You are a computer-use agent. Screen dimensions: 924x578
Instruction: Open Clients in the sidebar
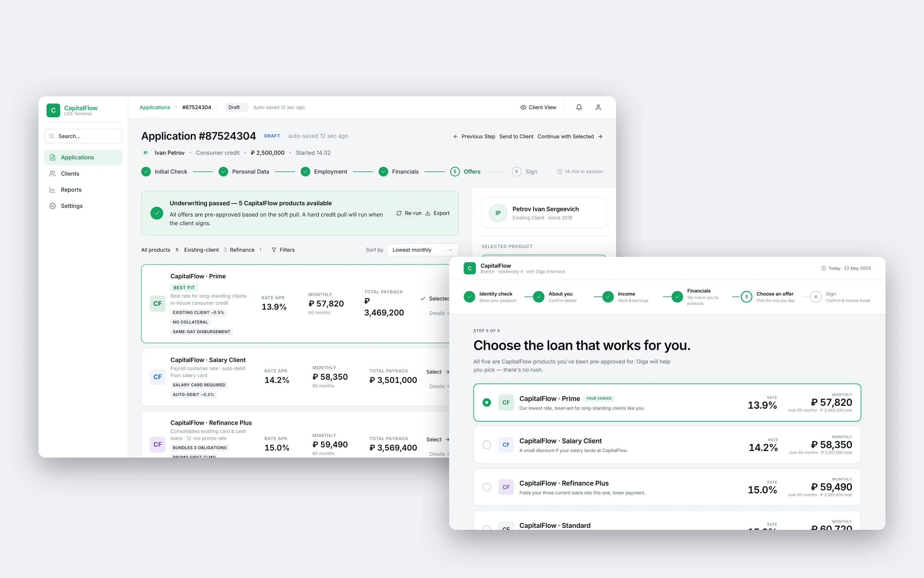click(x=83, y=173)
